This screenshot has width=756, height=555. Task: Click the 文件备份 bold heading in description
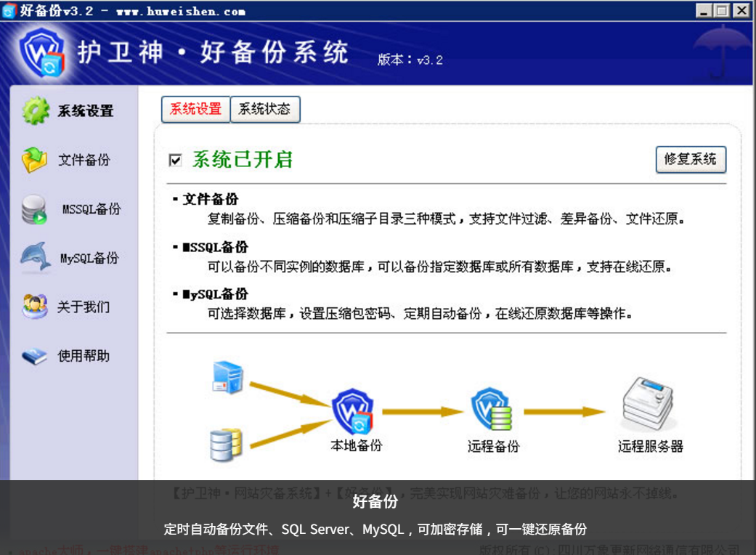pos(210,199)
